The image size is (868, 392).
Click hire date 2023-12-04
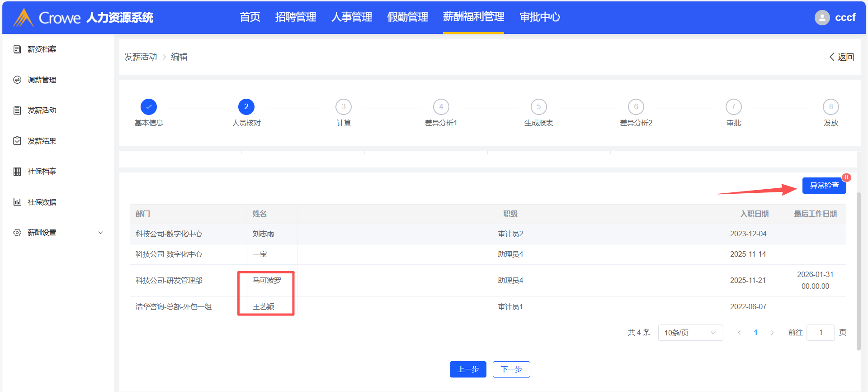(748, 234)
